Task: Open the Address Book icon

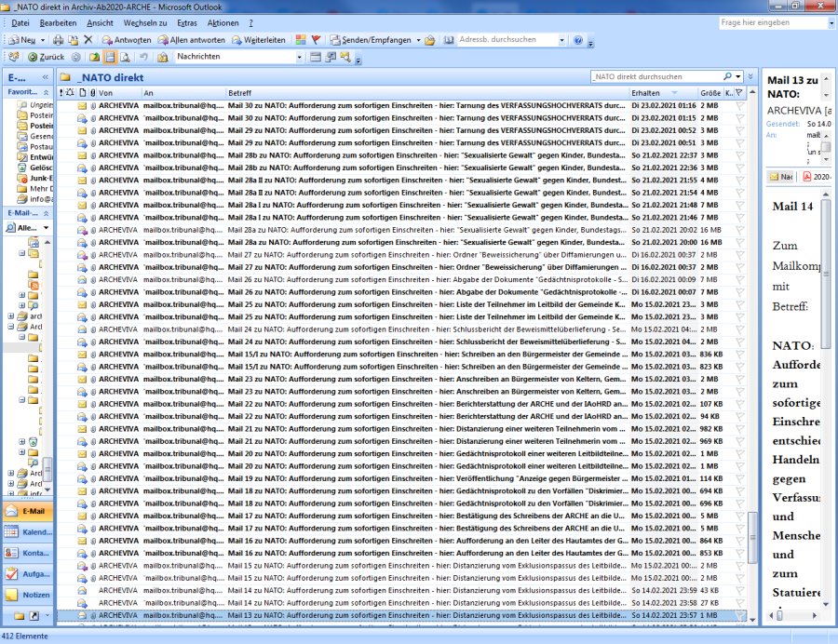Action: [449, 40]
